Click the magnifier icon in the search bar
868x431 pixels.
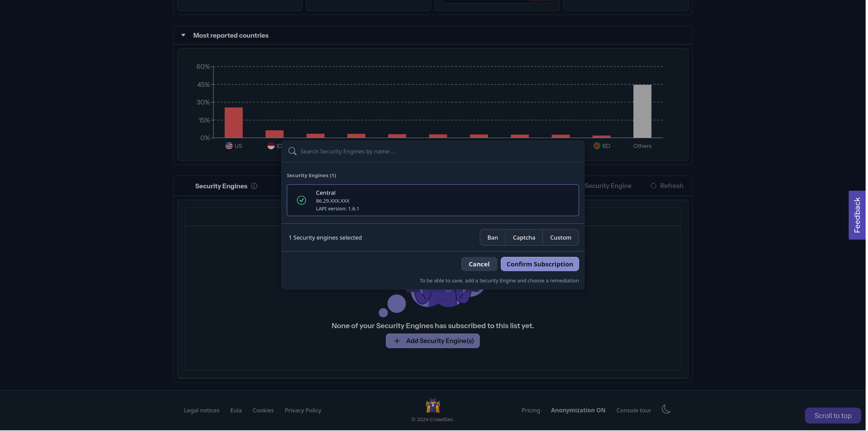[x=292, y=151]
